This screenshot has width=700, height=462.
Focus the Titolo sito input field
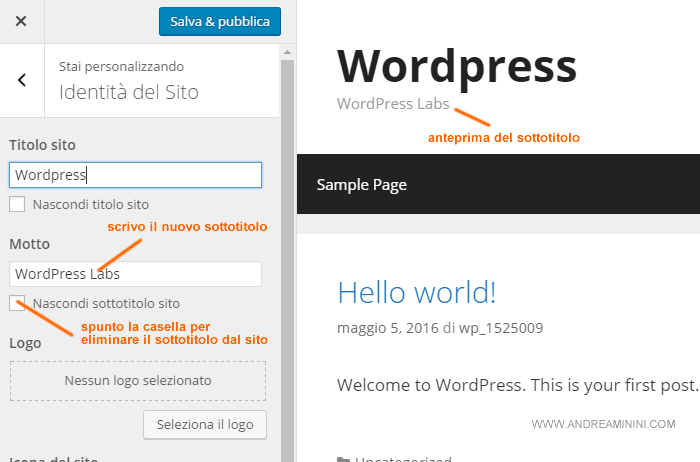(x=135, y=175)
